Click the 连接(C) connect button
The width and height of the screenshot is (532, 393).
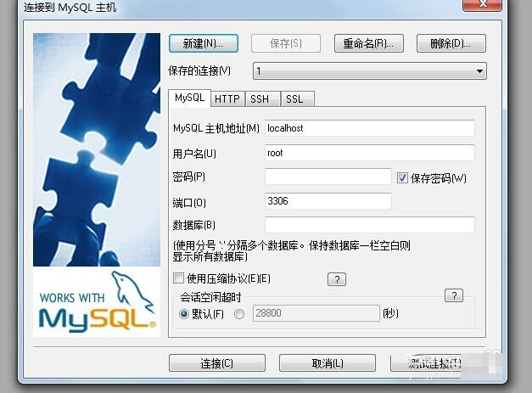pyautogui.click(x=217, y=363)
